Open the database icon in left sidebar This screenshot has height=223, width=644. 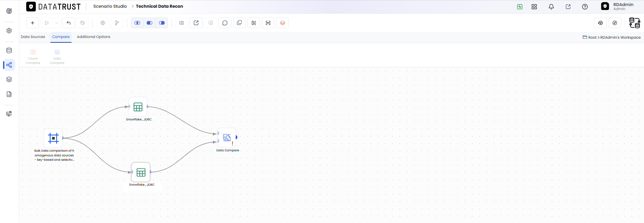[x=9, y=50]
